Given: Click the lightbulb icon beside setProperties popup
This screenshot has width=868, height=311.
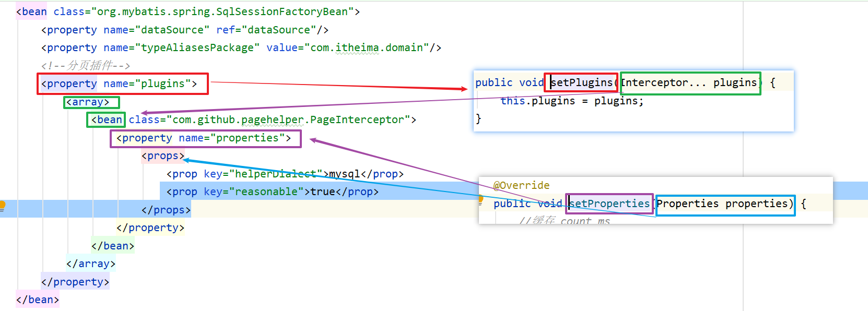Looking at the screenshot, I should 481,199.
